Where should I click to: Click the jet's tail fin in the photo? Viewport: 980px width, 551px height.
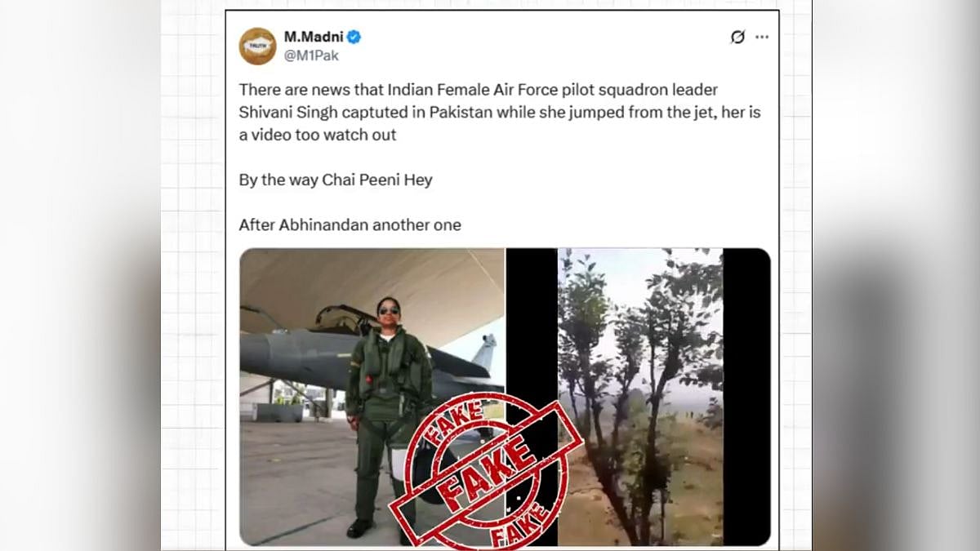[x=485, y=353]
